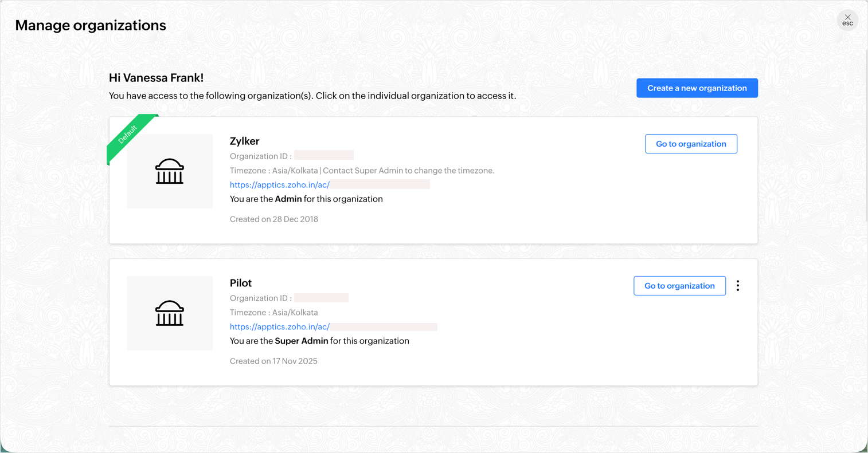Select the Pilot organization name heading

pyautogui.click(x=241, y=283)
